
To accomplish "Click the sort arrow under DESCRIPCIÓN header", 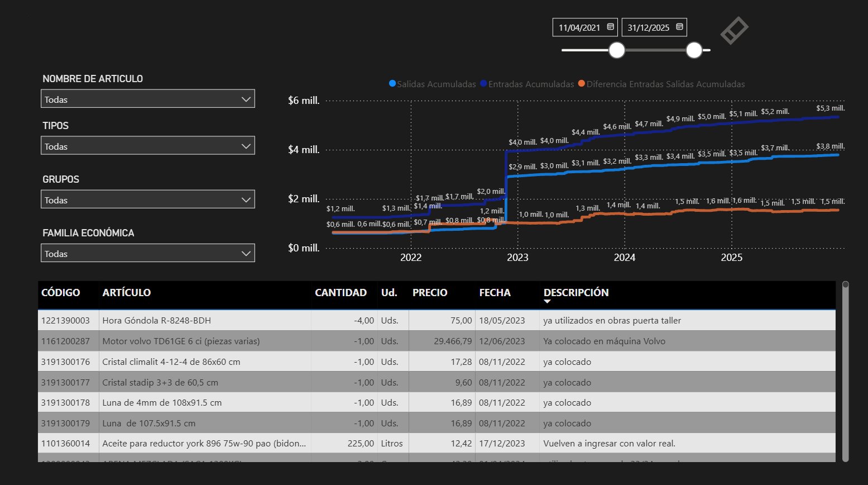I will point(547,302).
